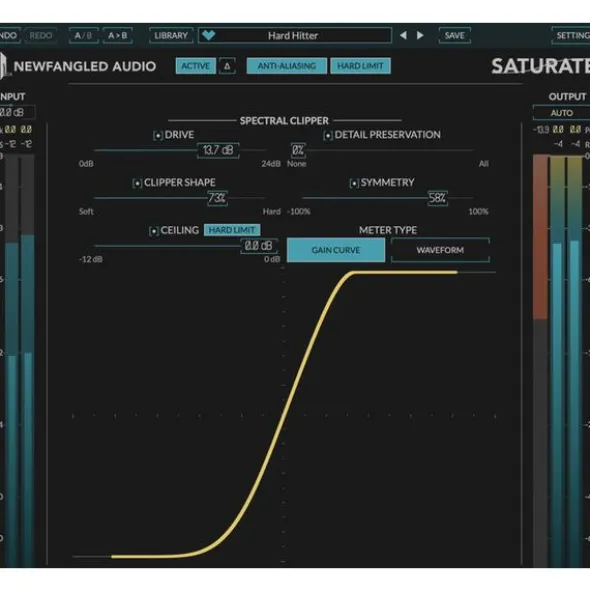Open the preset Library

coord(171,35)
